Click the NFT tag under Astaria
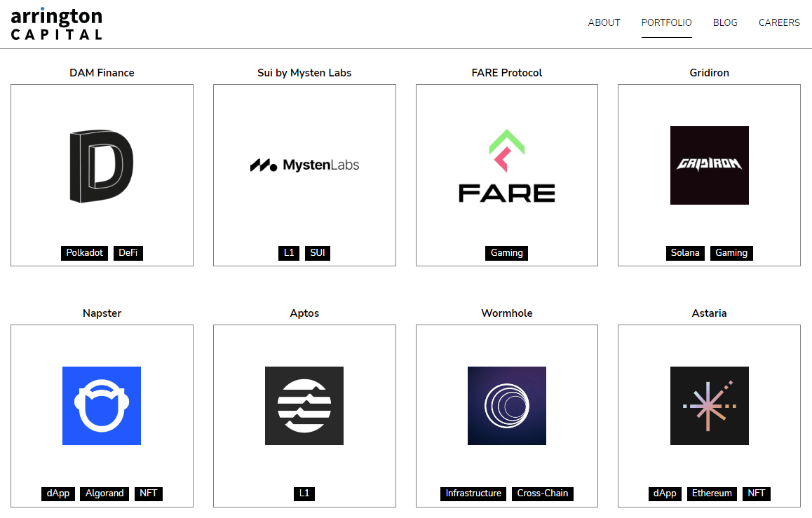This screenshot has width=812, height=518. click(x=756, y=493)
